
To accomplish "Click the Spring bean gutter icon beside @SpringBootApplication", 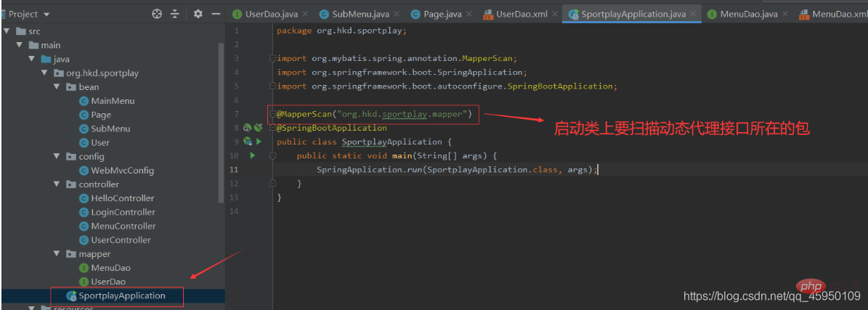I will click(257, 128).
